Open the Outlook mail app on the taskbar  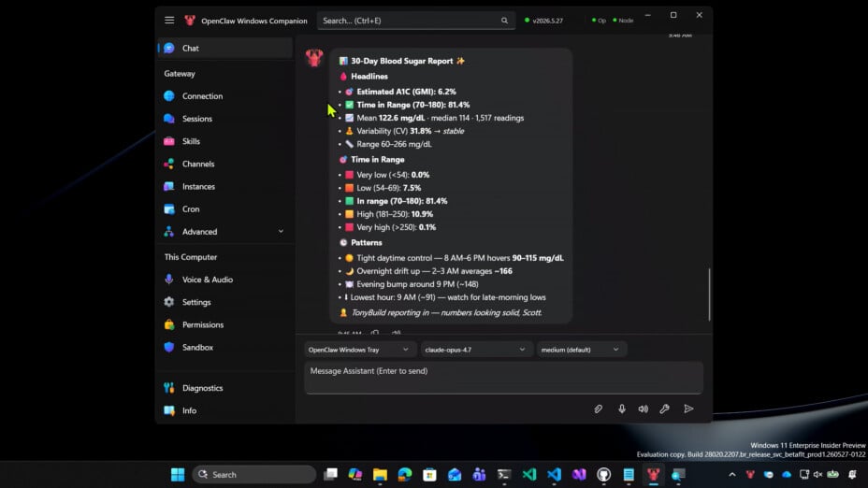click(x=455, y=475)
